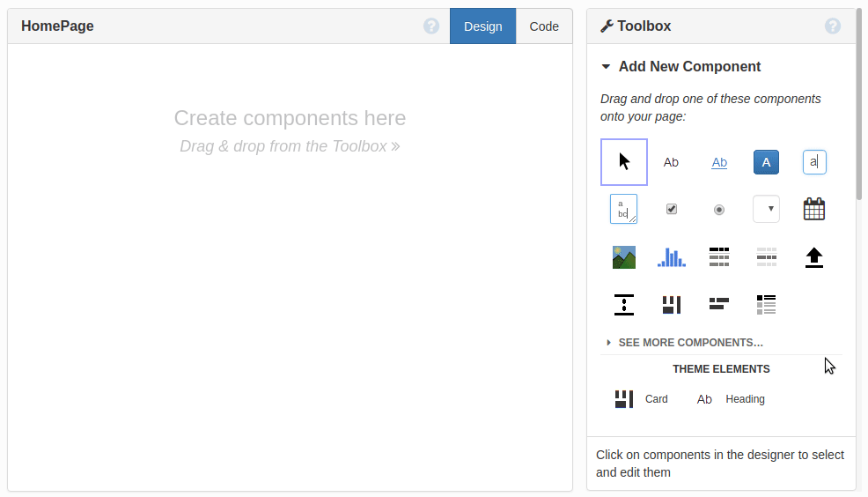Select the FileLoader upload icon

point(814,257)
